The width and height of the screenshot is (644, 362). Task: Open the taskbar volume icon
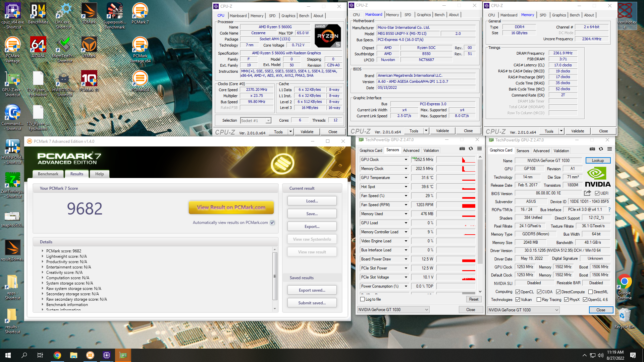(600, 355)
